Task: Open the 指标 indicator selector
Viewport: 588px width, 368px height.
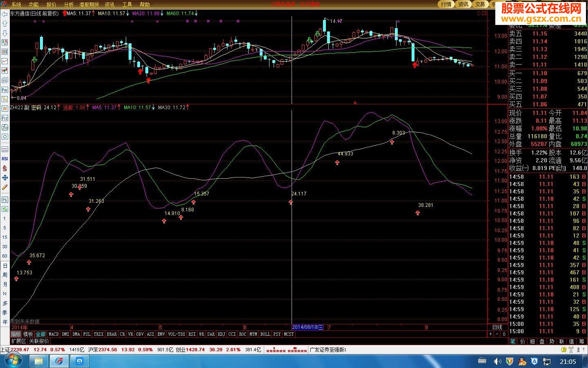Action: point(16,334)
